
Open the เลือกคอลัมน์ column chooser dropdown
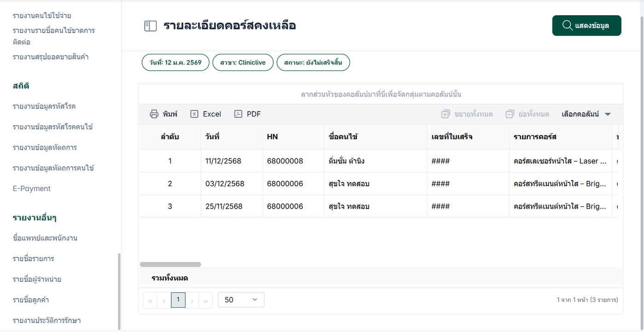tap(586, 114)
